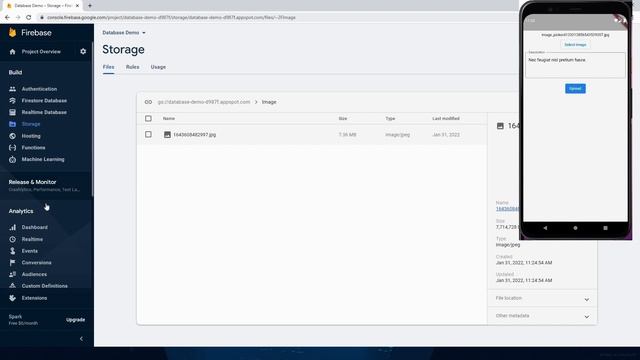Click the gs://database-demo bucket breadcrumb
The height and width of the screenshot is (360, 640).
[x=204, y=102]
